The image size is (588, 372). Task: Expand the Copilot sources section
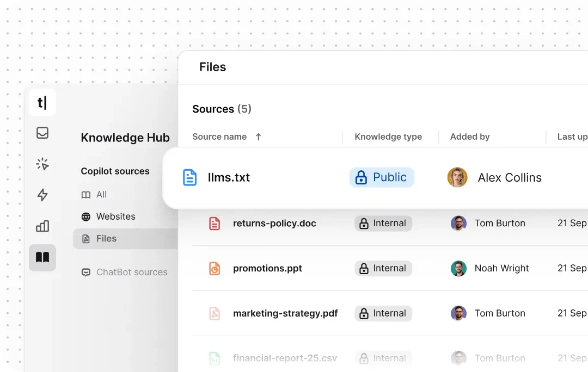115,171
